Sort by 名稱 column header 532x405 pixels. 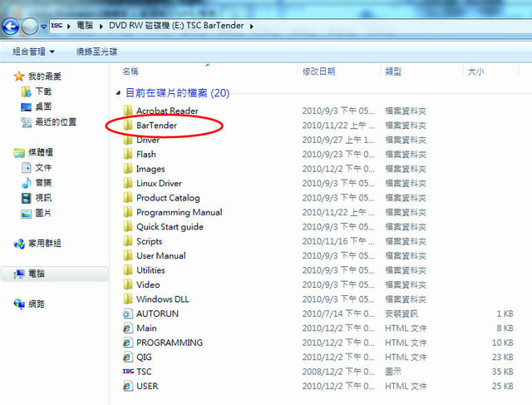(x=131, y=72)
